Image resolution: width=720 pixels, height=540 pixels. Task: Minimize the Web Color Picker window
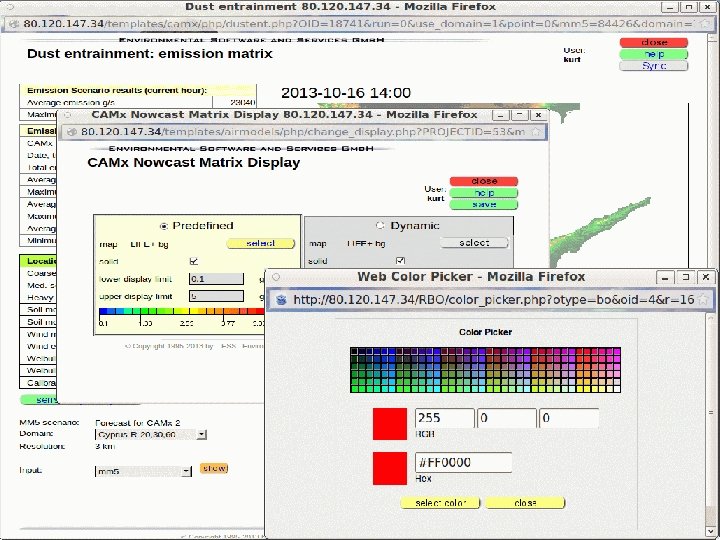click(x=665, y=277)
